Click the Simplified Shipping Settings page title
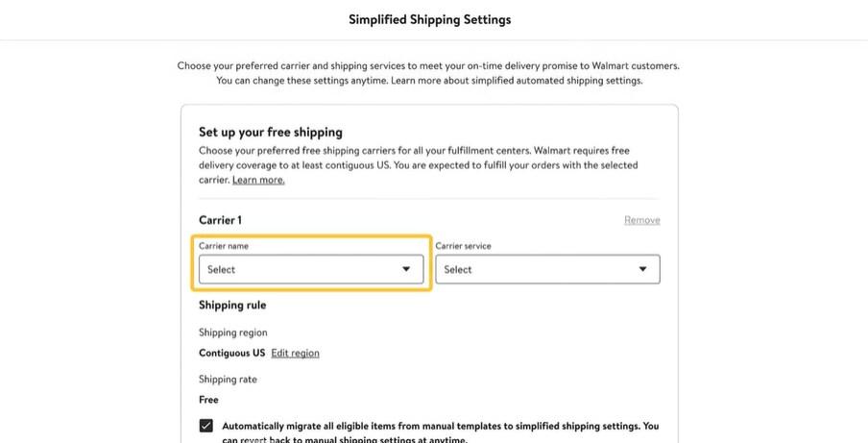 pyautogui.click(x=429, y=19)
